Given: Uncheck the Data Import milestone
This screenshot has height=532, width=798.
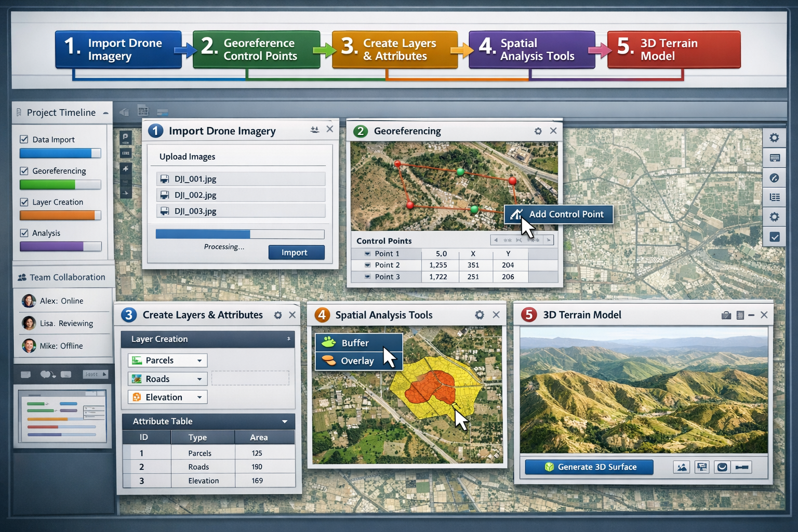Looking at the screenshot, I should coord(24,139).
